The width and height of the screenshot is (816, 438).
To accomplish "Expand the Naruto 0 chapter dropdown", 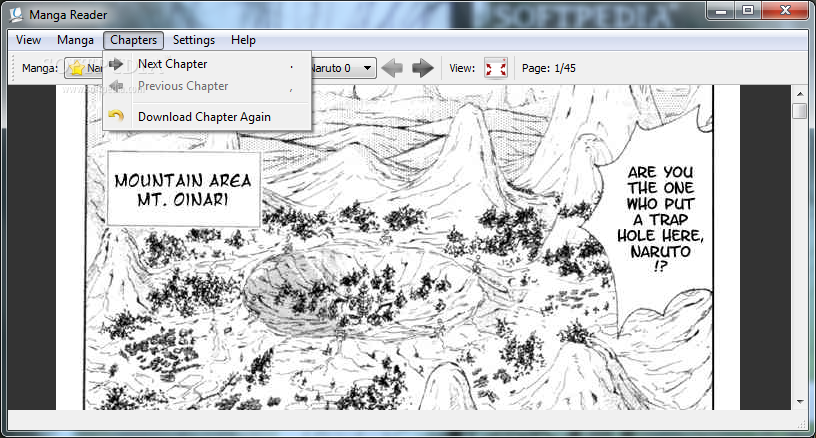I will [x=367, y=68].
